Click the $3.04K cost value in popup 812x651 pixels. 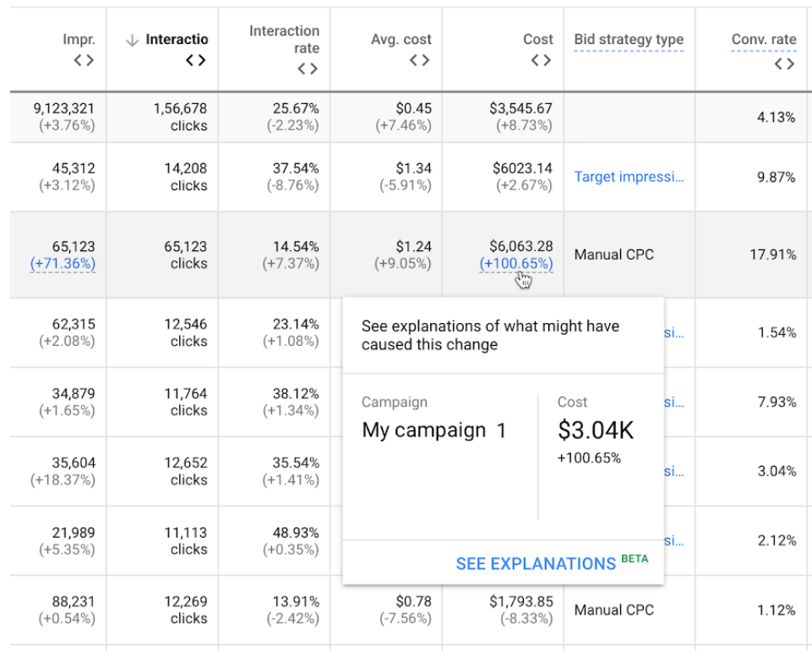pos(596,430)
